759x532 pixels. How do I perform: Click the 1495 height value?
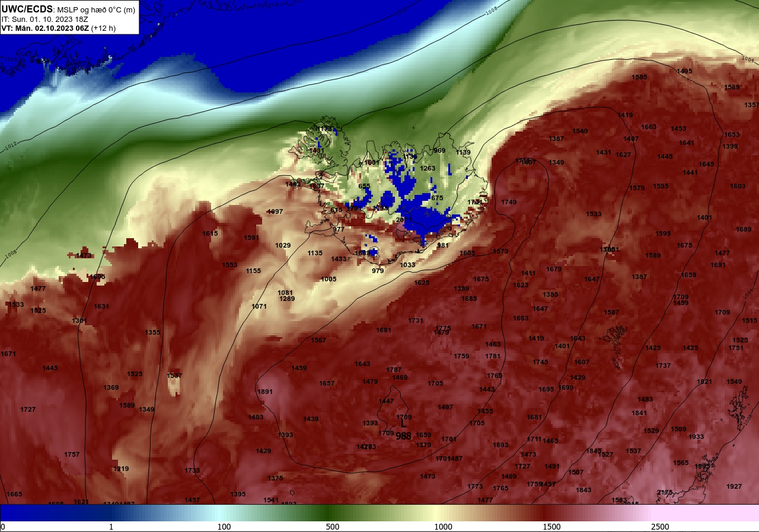click(x=684, y=71)
